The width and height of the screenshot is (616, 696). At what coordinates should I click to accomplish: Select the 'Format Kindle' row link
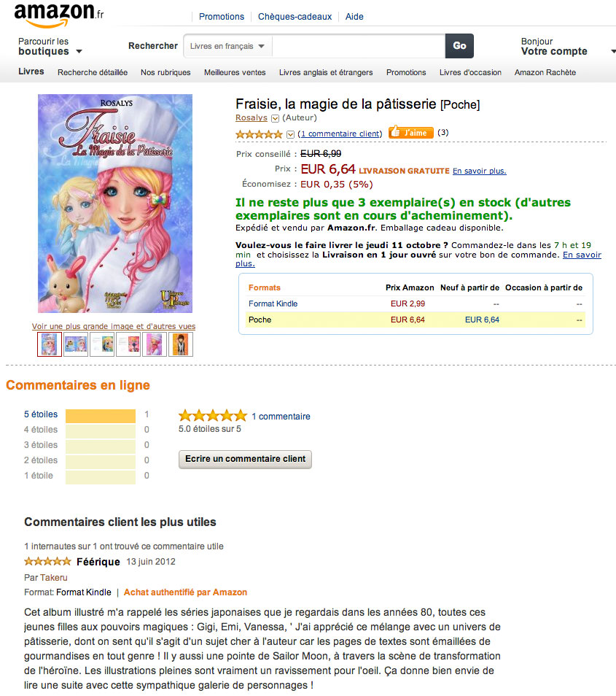[x=273, y=303]
